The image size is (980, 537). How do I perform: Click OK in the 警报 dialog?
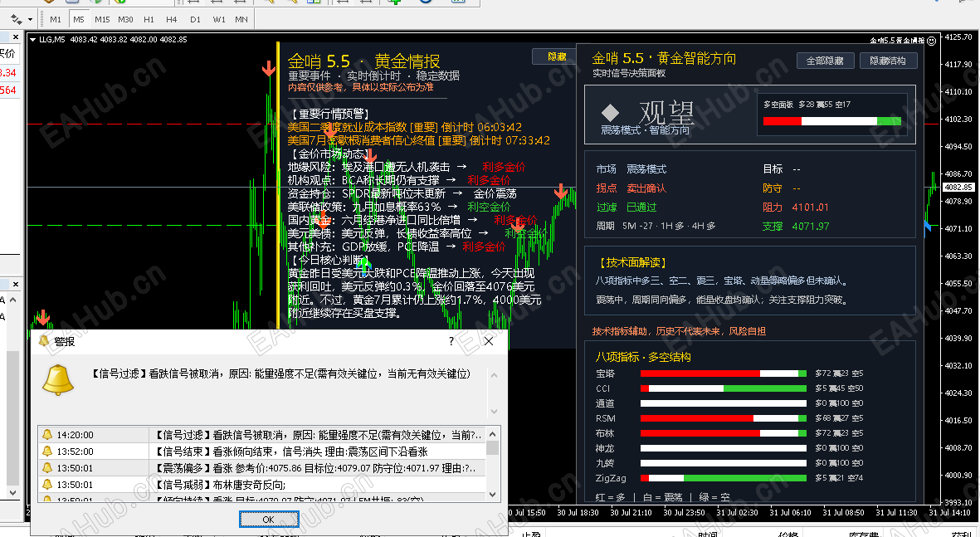(x=269, y=520)
